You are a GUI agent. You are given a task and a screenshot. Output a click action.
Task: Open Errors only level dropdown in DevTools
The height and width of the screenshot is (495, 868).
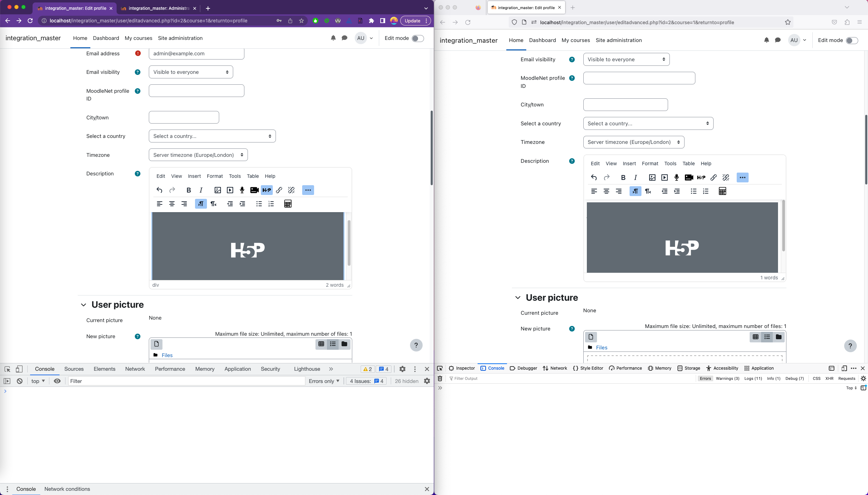click(x=324, y=381)
